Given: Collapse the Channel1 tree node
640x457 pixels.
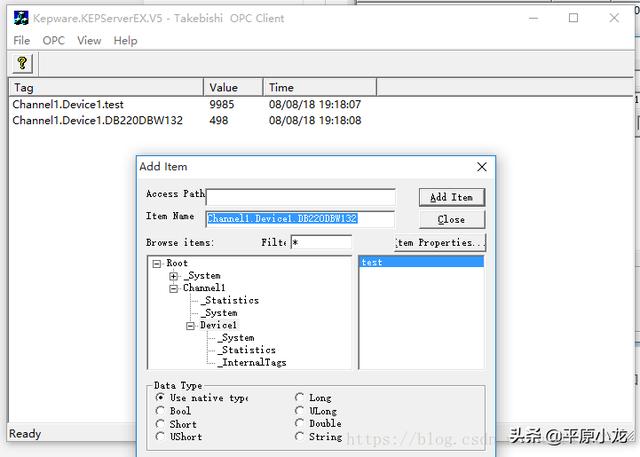Looking at the screenshot, I should [x=173, y=288].
